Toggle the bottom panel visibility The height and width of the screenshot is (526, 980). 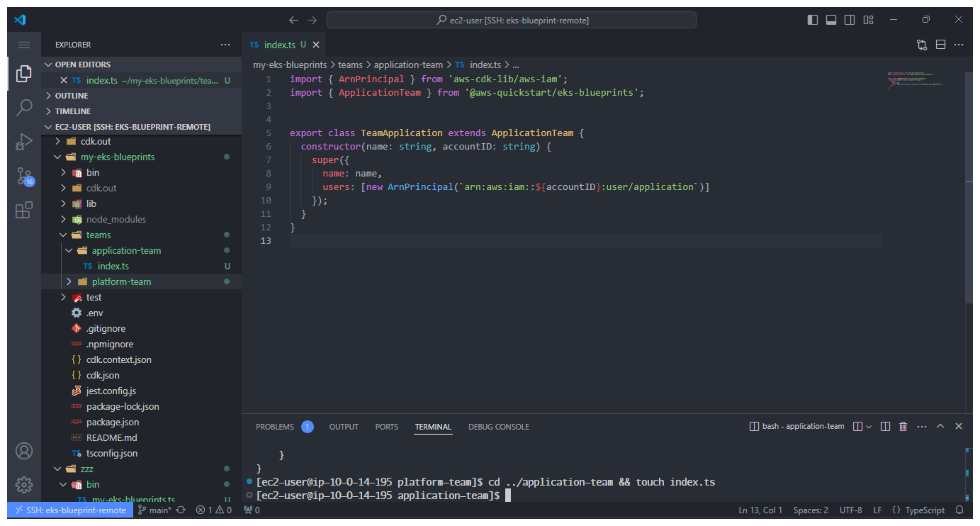coord(831,20)
